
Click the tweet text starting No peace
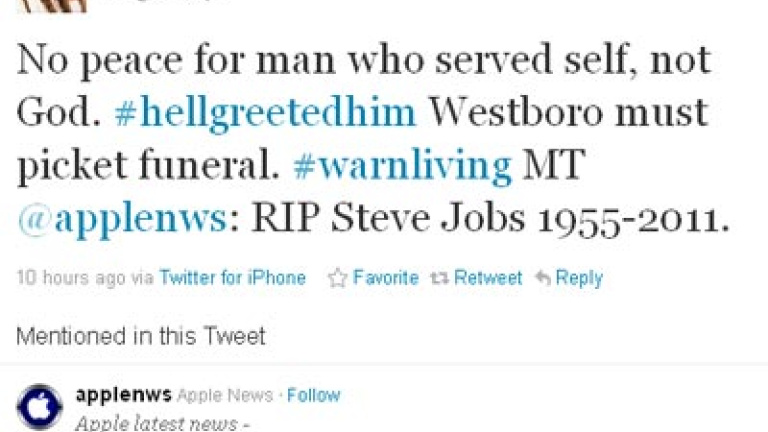373,140
